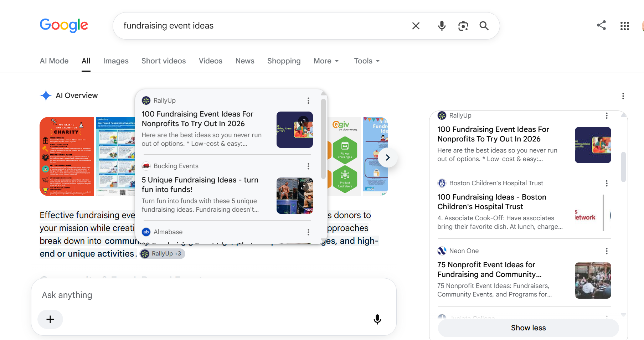Image resolution: width=644 pixels, height=340 pixels.
Task: Select the All results tab
Action: tap(86, 61)
